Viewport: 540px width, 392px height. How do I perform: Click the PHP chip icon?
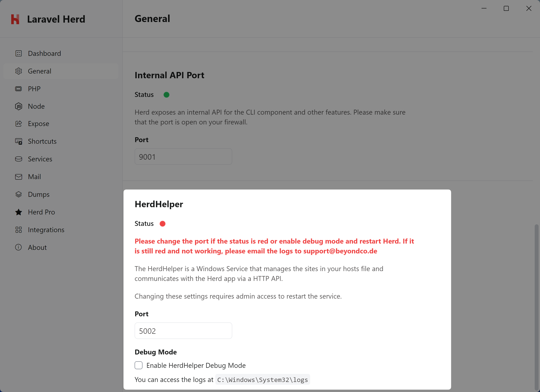click(x=18, y=89)
